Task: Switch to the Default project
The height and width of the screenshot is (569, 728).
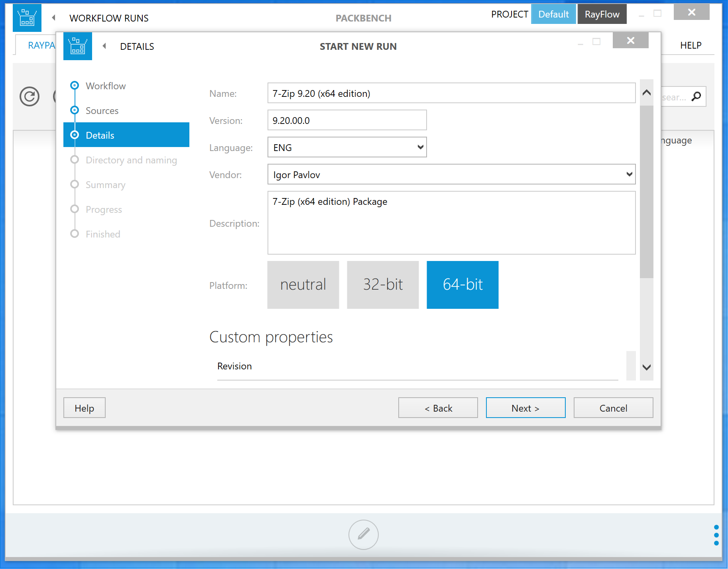Action: click(553, 14)
